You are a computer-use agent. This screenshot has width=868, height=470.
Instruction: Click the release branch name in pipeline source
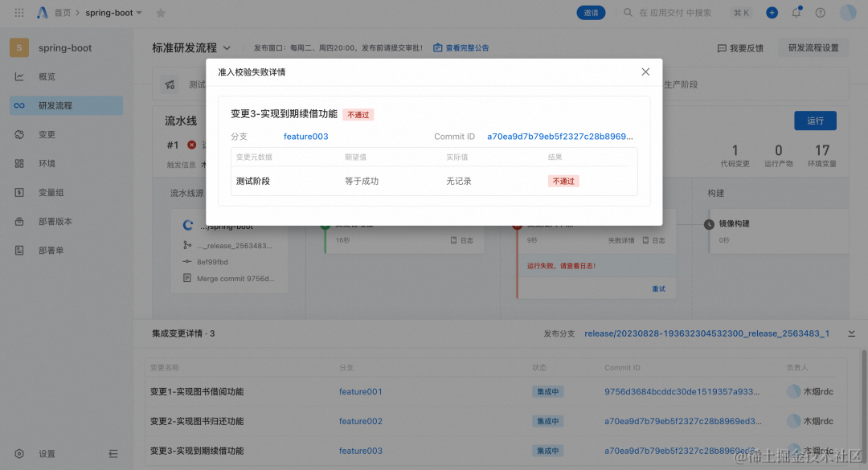click(234, 245)
